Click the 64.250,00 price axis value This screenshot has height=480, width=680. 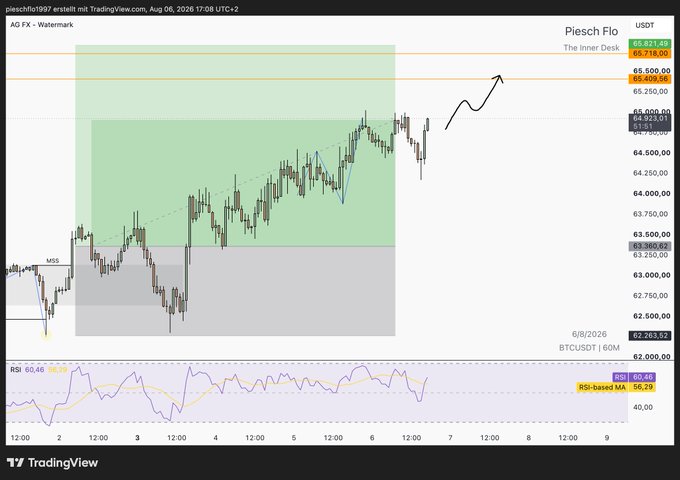pyautogui.click(x=651, y=173)
